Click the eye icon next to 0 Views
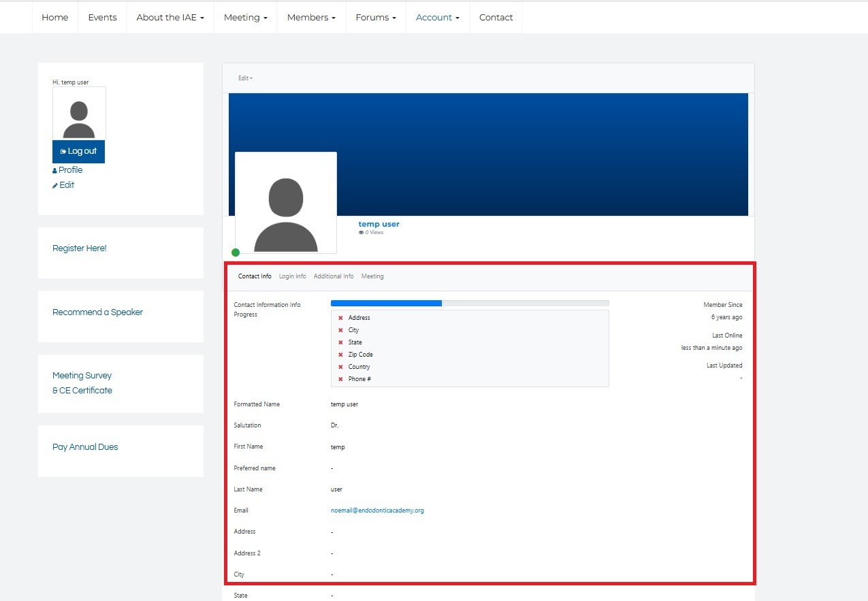This screenshot has width=868, height=601. [361, 233]
